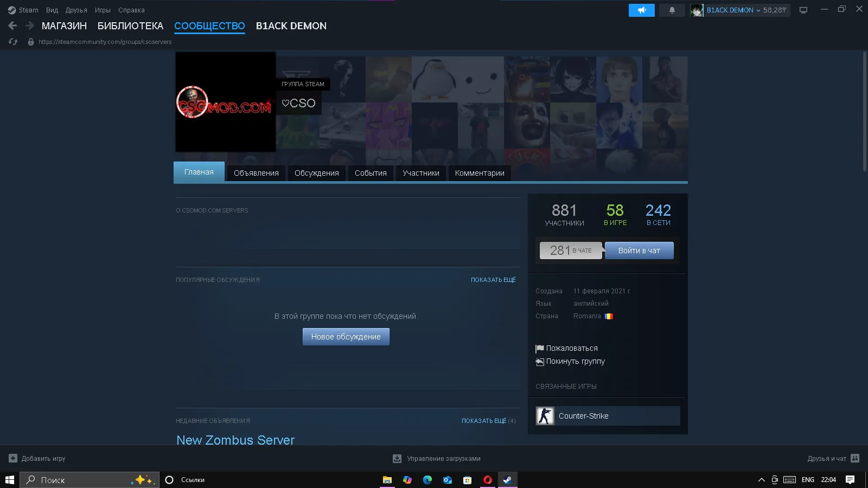Enter Big Picture mode via monitor icon
868x488 pixels.
coord(803,10)
